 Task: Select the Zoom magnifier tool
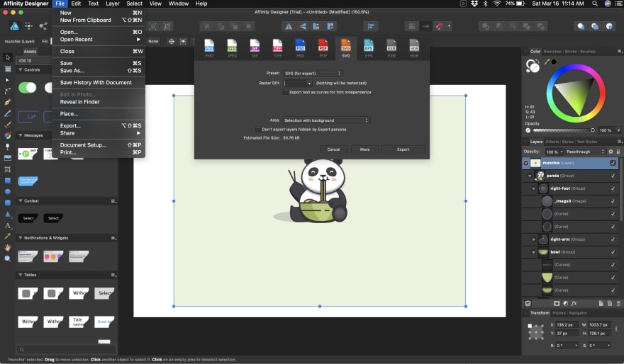(8, 258)
